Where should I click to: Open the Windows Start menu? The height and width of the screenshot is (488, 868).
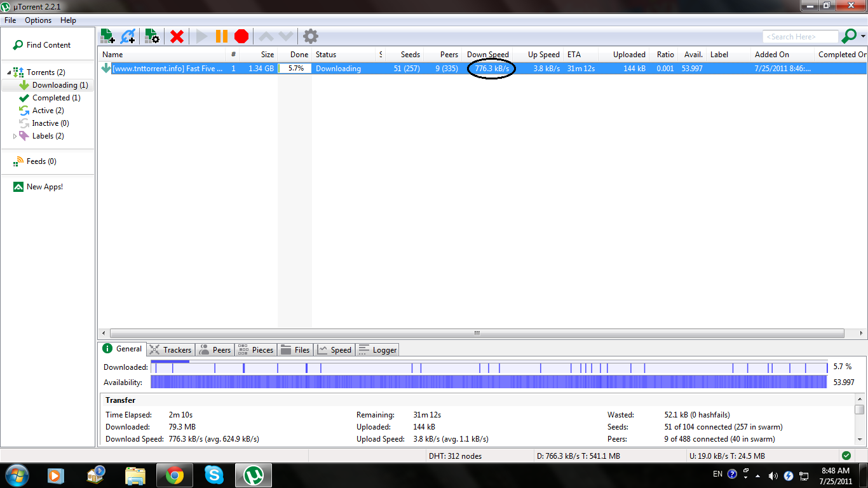17,475
